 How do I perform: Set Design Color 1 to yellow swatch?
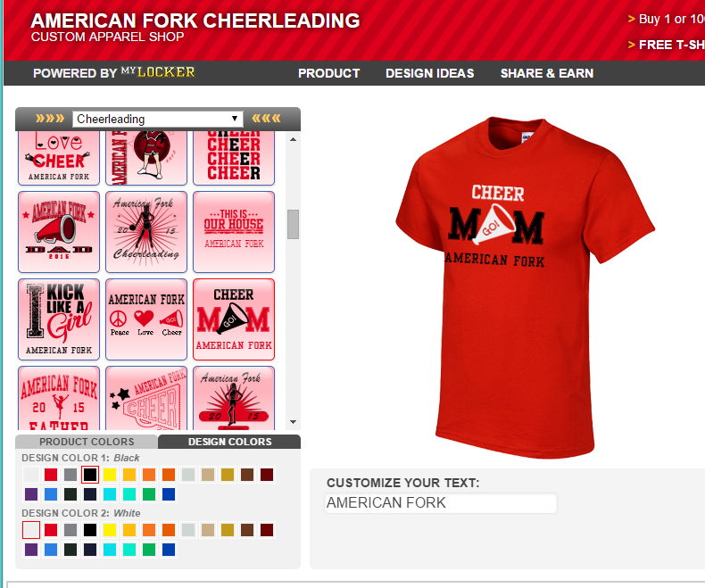[x=110, y=475]
